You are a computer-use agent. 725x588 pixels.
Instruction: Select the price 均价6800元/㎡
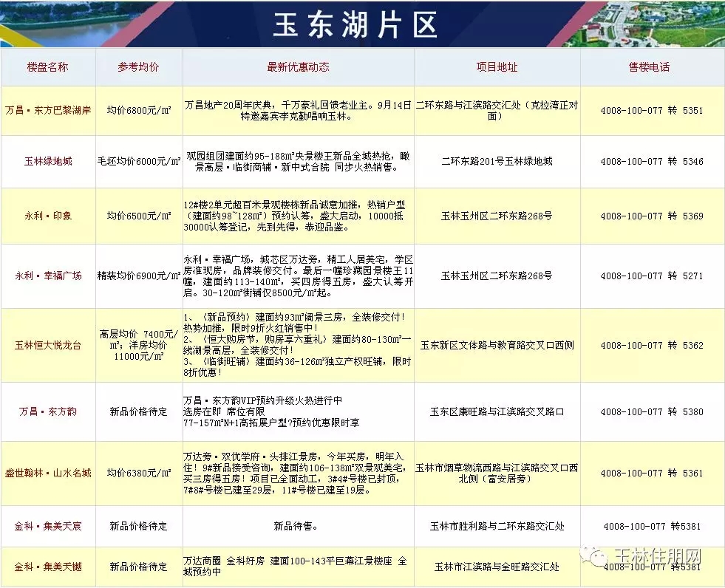pyautogui.click(x=139, y=111)
